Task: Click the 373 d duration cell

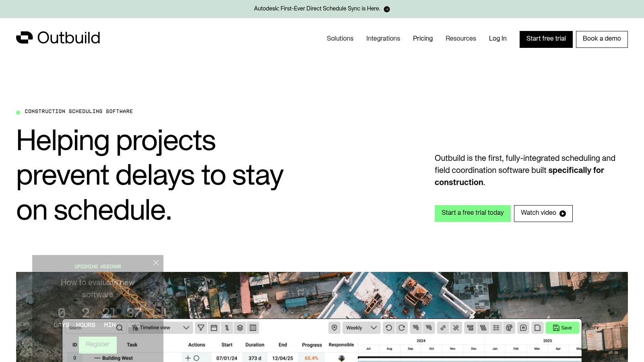Action: pos(255,358)
